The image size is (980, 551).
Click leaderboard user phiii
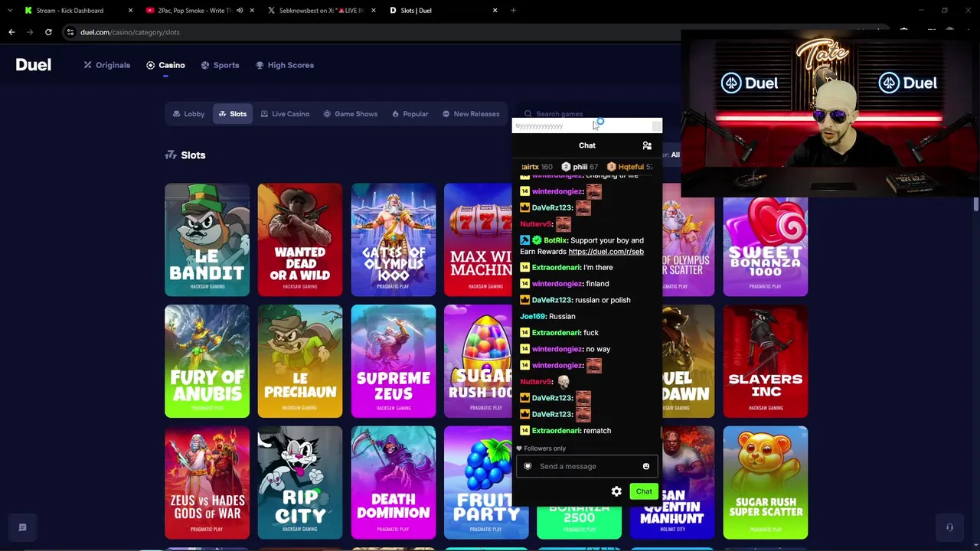pos(580,167)
